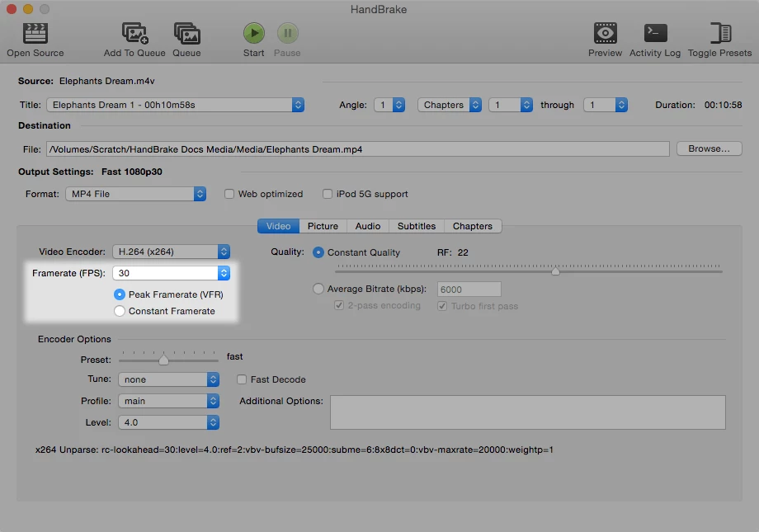Start encoding with the green Start button

pyautogui.click(x=253, y=33)
